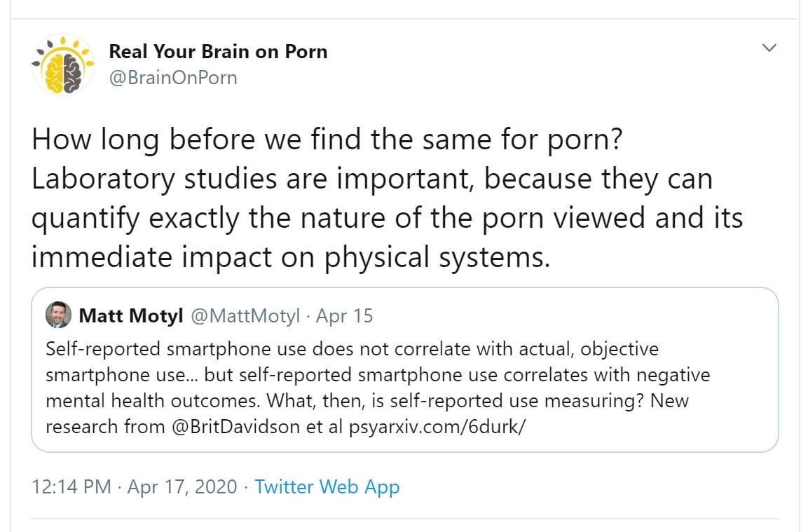Click the Matt Motyl display name
Screen dimensions: 808x532
pos(131,315)
